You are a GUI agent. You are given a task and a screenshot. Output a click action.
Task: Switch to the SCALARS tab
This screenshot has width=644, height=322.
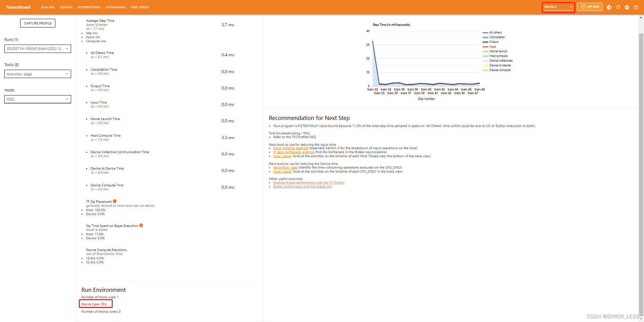click(48, 7)
